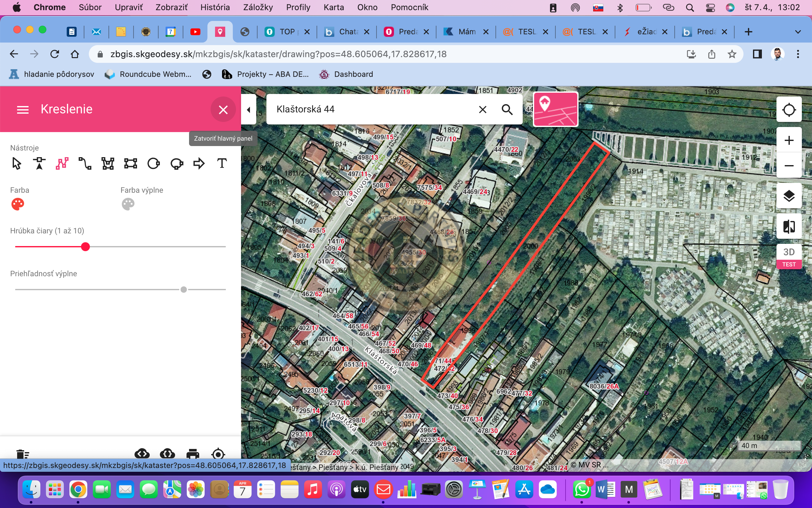Open Chrome three-dot menu
The height and width of the screenshot is (508, 812).
coord(798,54)
